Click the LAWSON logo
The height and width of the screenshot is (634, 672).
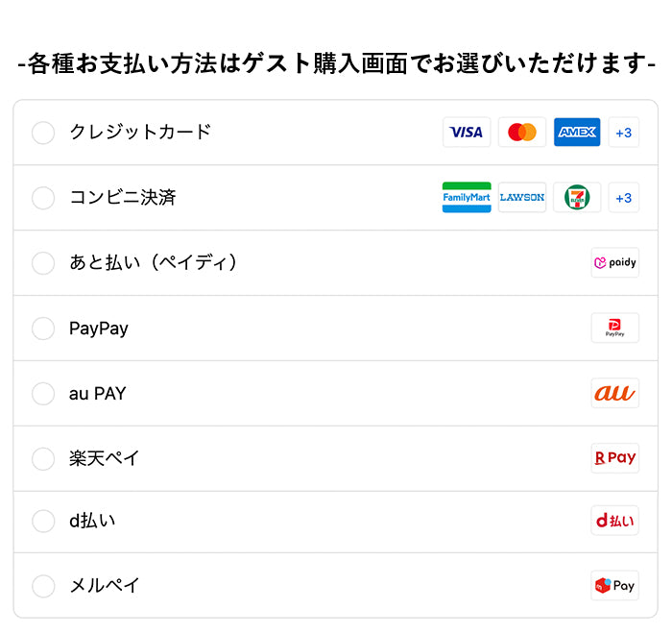pyautogui.click(x=522, y=198)
